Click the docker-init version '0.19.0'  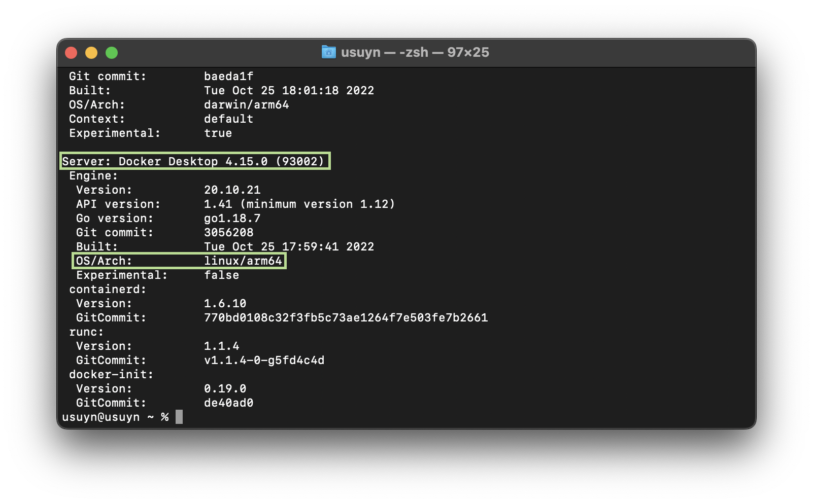coord(225,388)
